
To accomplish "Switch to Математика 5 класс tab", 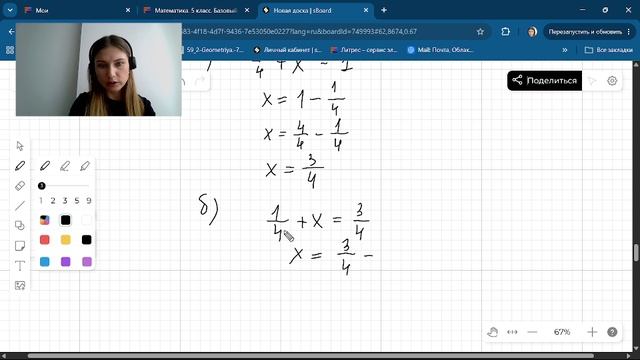I will tap(196, 10).
